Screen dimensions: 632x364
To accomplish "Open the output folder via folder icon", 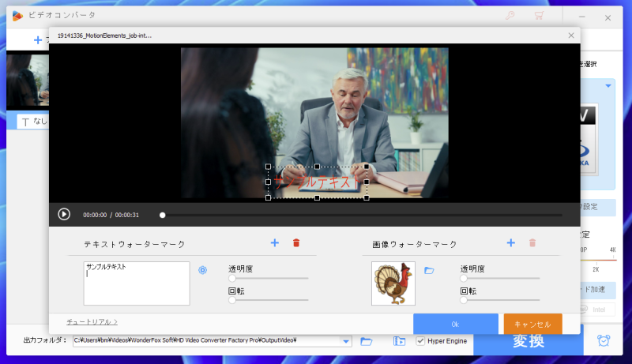I will (x=367, y=341).
